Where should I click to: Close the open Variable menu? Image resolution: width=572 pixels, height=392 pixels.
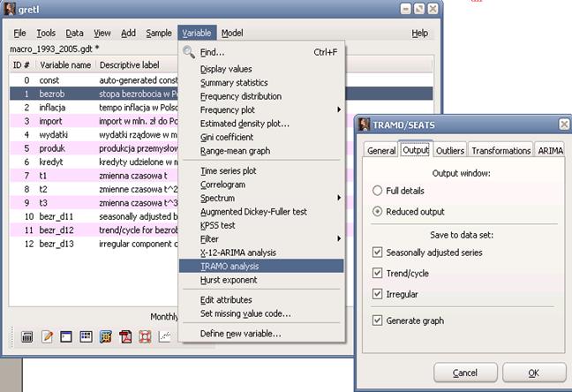[197, 33]
